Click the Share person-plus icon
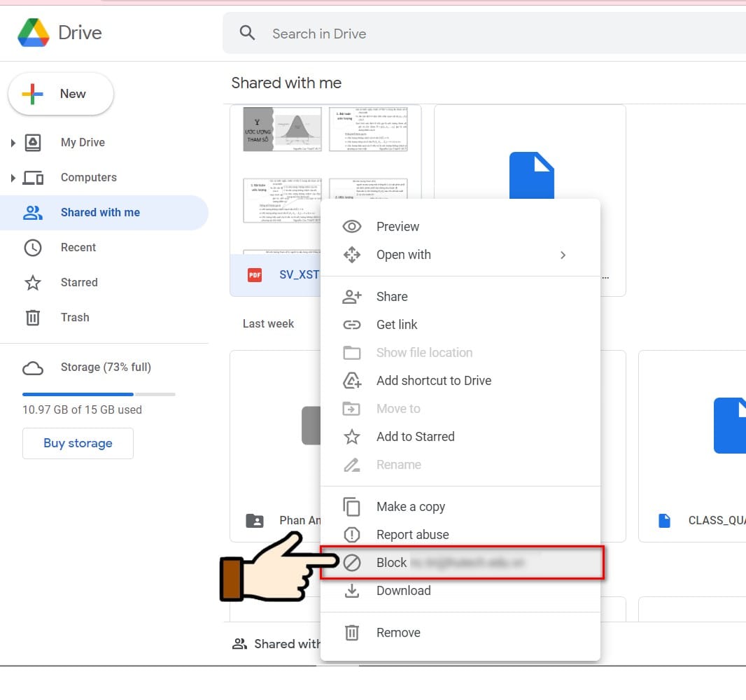This screenshot has height=700, width=746. click(351, 296)
